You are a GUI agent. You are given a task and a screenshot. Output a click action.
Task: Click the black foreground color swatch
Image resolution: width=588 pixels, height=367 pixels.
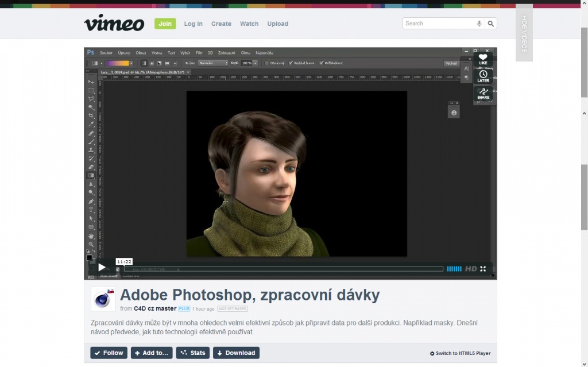[x=89, y=257]
